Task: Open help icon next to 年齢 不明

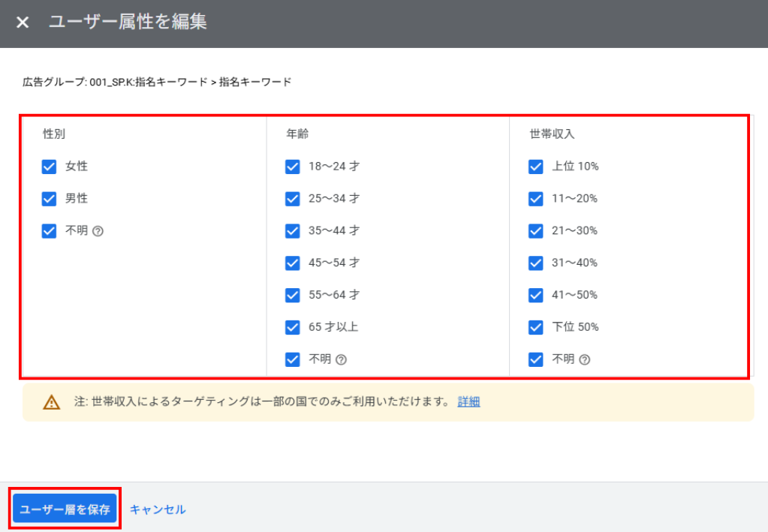Action: tap(342, 359)
